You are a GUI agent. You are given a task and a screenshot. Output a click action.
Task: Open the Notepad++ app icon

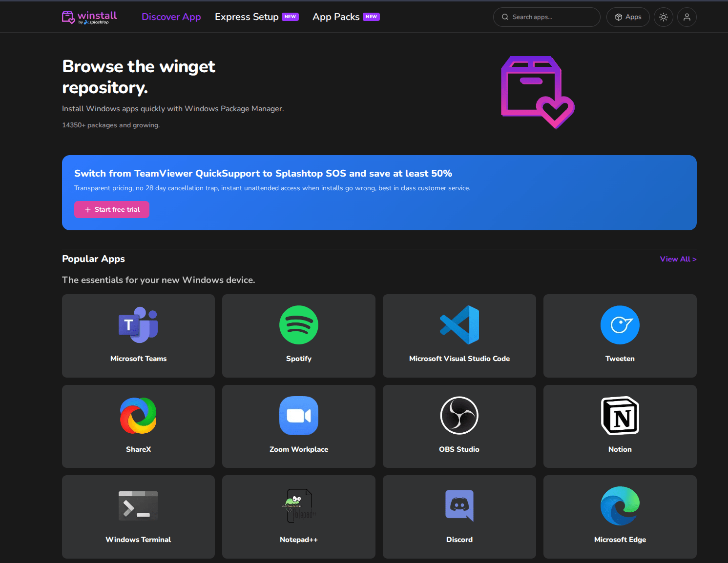click(x=299, y=506)
